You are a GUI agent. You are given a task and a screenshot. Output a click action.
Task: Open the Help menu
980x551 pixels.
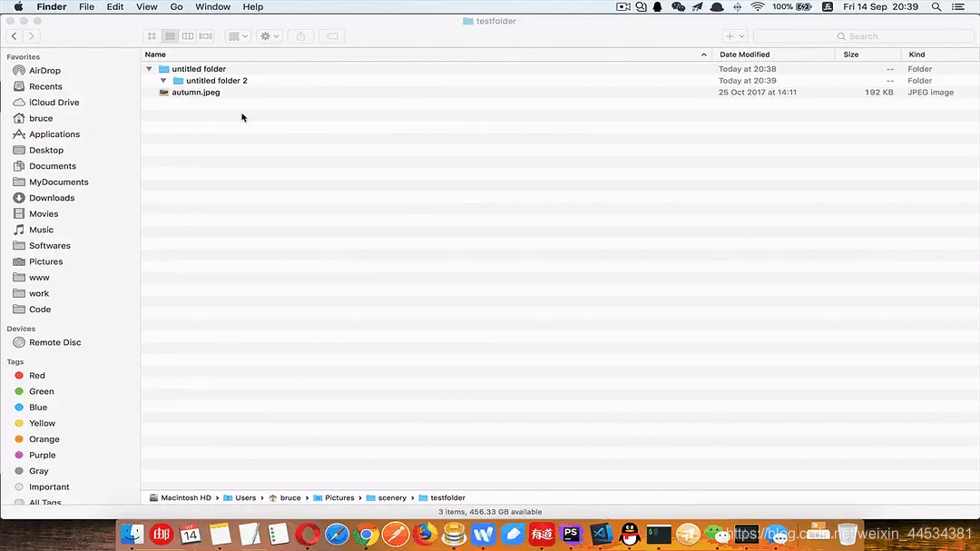[x=252, y=7]
